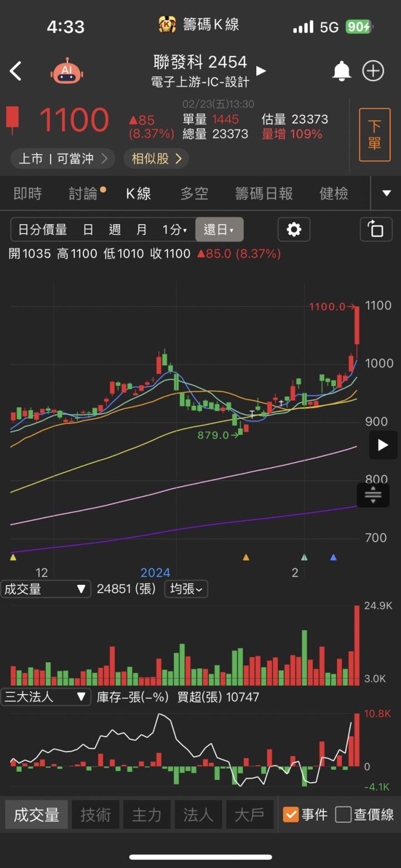Tap 量增 109% text
Viewport: 401px width, 868px height.
click(x=292, y=134)
